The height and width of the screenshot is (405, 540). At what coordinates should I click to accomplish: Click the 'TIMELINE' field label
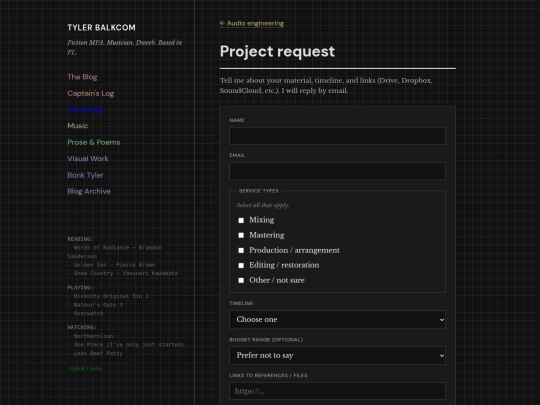pos(241,303)
